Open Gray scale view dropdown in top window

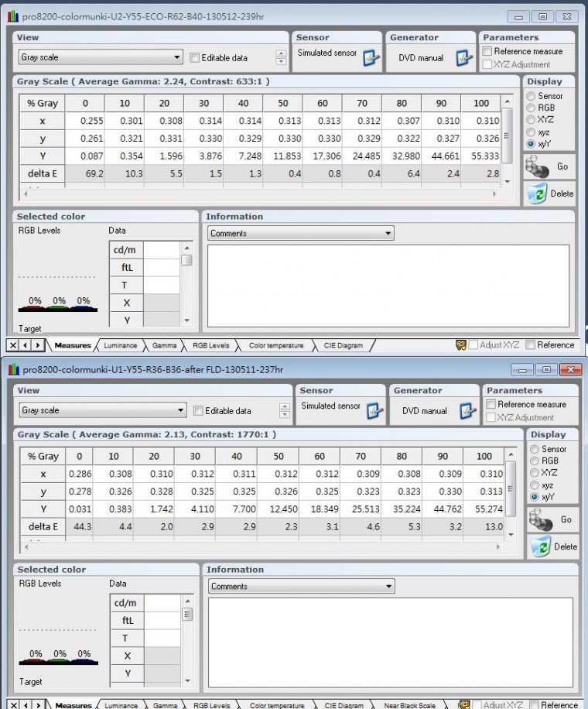[101, 57]
